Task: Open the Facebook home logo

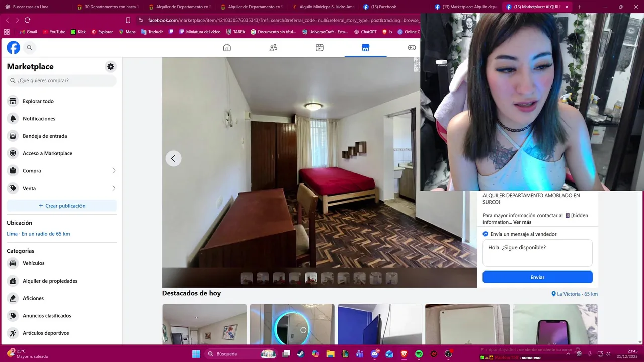Action: [x=13, y=48]
